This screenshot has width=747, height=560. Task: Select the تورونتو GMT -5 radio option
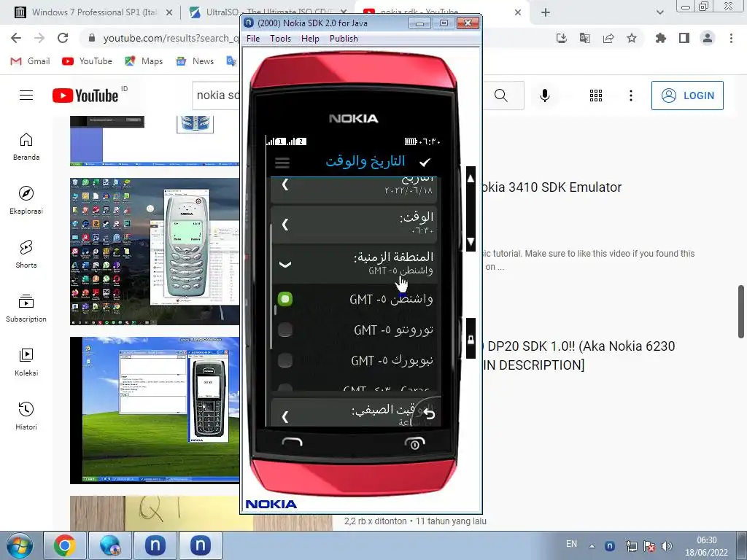[285, 330]
